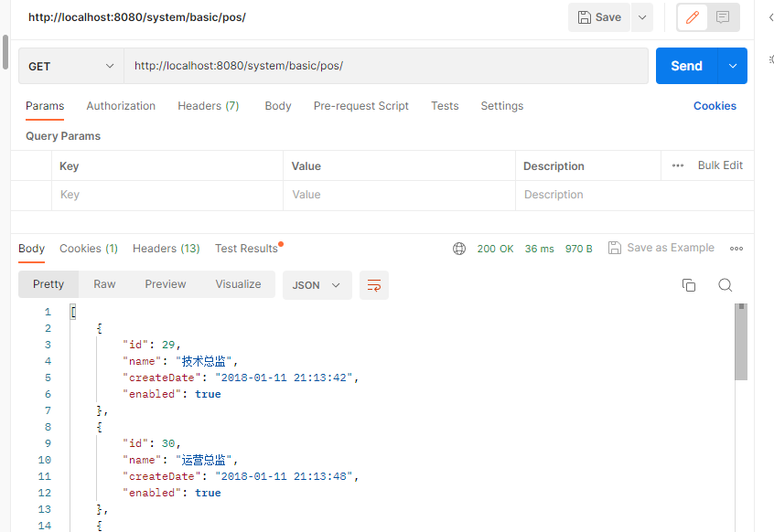This screenshot has height=532, width=774.
Task: Click the response body vertical scrollbar
Action: click(x=741, y=343)
